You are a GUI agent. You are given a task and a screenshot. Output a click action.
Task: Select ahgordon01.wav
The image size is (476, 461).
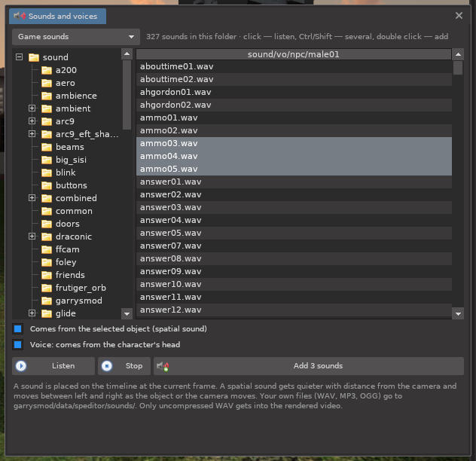[294, 92]
